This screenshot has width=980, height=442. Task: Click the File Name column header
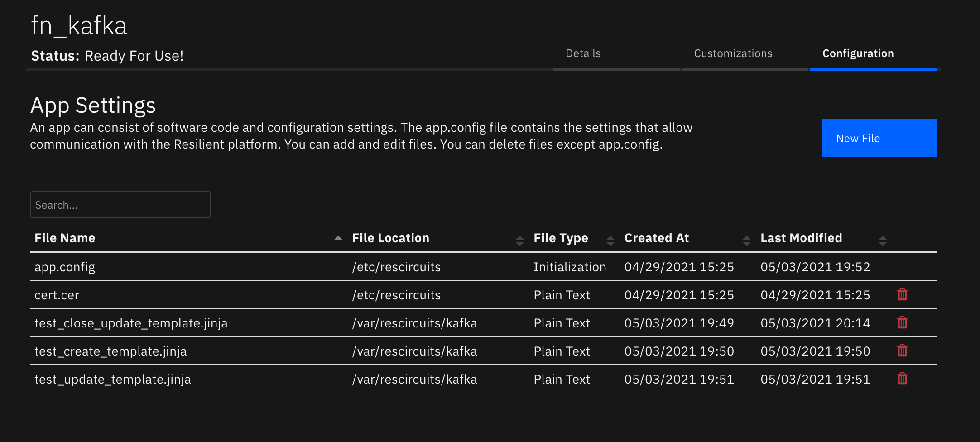click(65, 238)
